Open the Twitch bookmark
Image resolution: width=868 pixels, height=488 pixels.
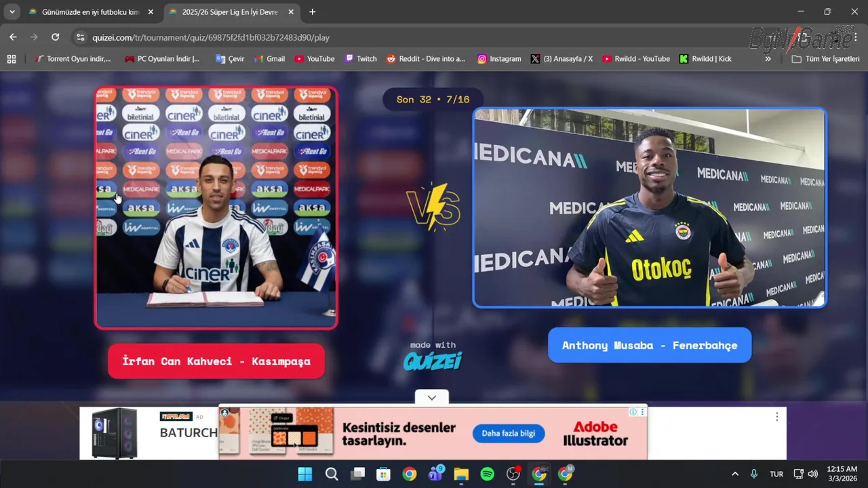(x=360, y=59)
